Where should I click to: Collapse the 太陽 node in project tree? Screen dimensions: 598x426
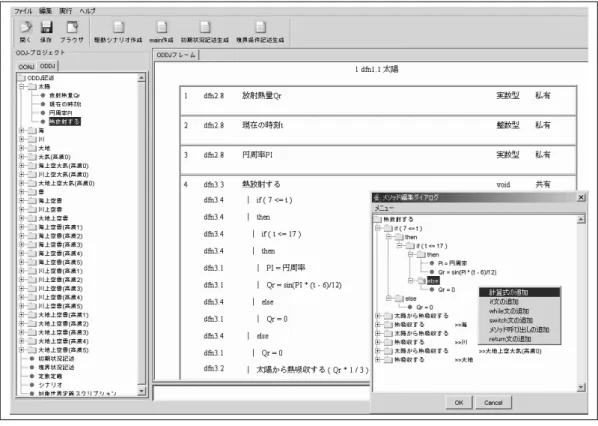(x=22, y=87)
